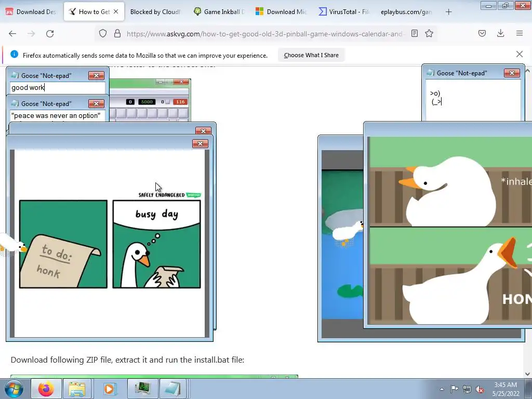Close the 'good work' Goose Not-epad

pos(96,75)
